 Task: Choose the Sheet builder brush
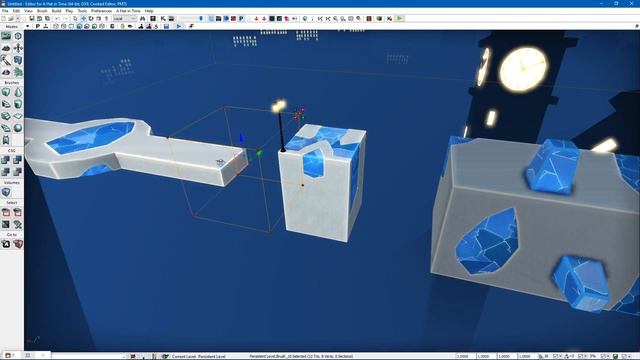pyautogui.click(x=18, y=116)
